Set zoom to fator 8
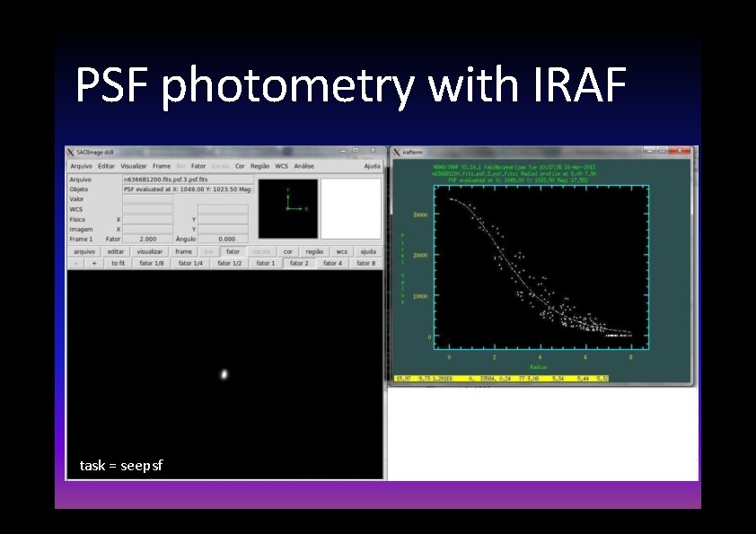The image size is (756, 534). [x=366, y=263]
